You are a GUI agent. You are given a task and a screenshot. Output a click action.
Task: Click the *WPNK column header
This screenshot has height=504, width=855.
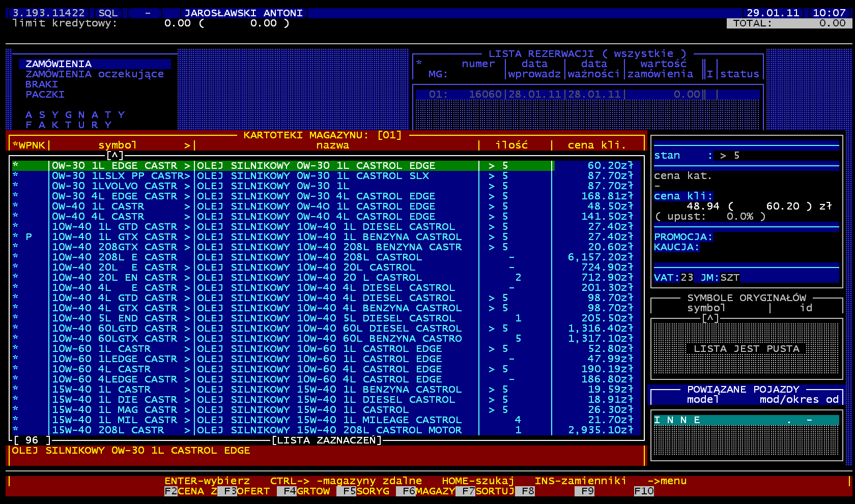pyautogui.click(x=29, y=145)
